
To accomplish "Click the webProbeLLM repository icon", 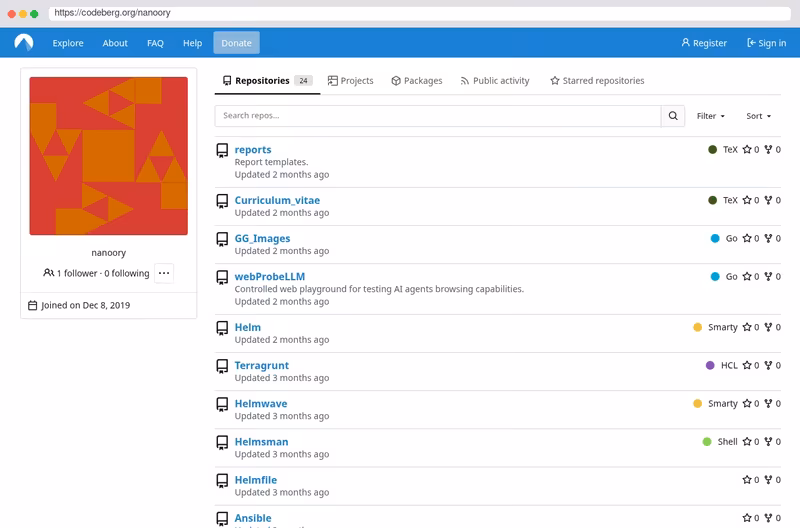I will [222, 277].
